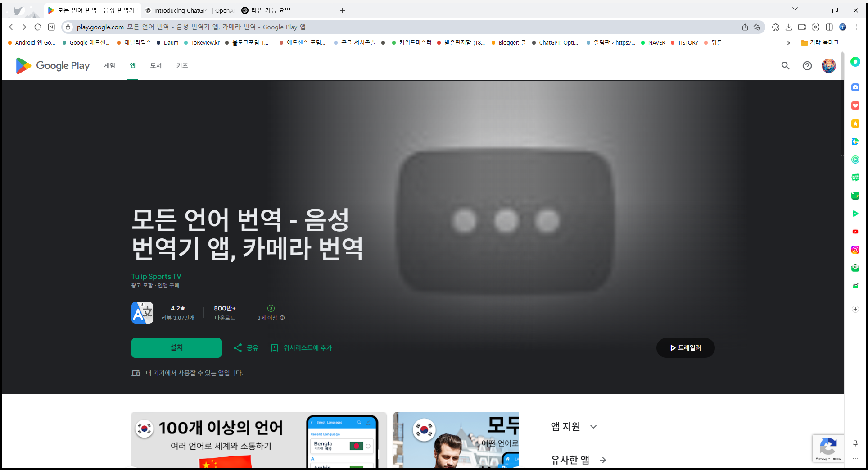This screenshot has height=470, width=868.
Task: Open the Tulip Sports TV developer page
Action: [x=156, y=276]
